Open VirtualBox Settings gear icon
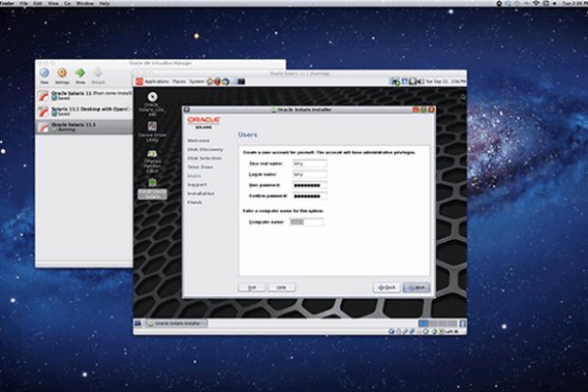 (63, 73)
